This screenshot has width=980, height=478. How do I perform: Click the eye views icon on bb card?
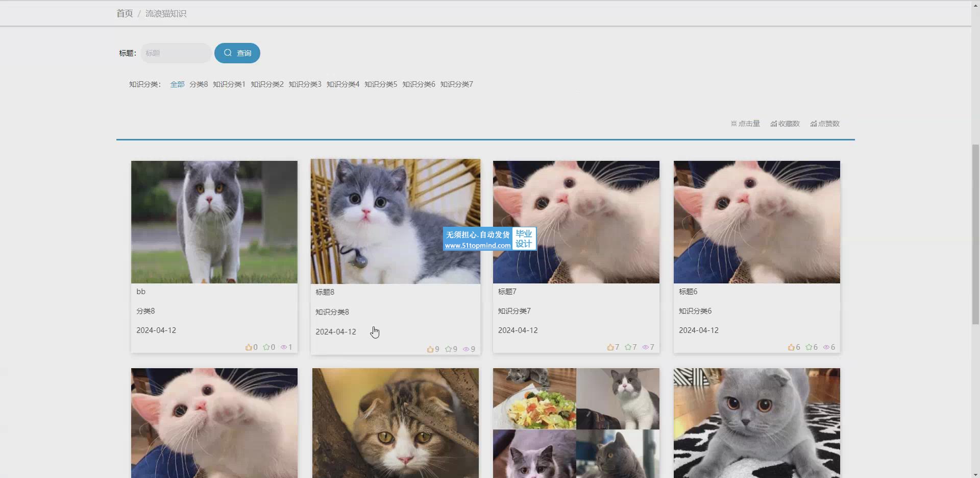click(284, 347)
